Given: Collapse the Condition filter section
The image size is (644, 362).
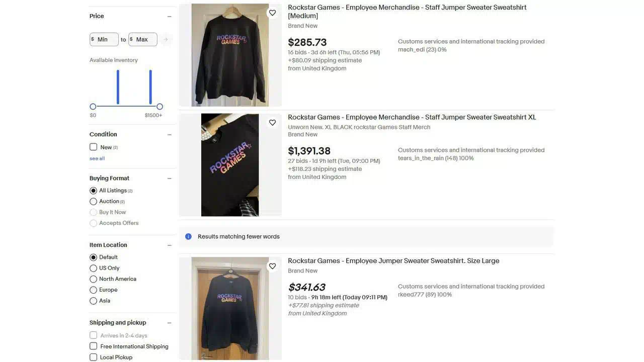Looking at the screenshot, I should (170, 135).
